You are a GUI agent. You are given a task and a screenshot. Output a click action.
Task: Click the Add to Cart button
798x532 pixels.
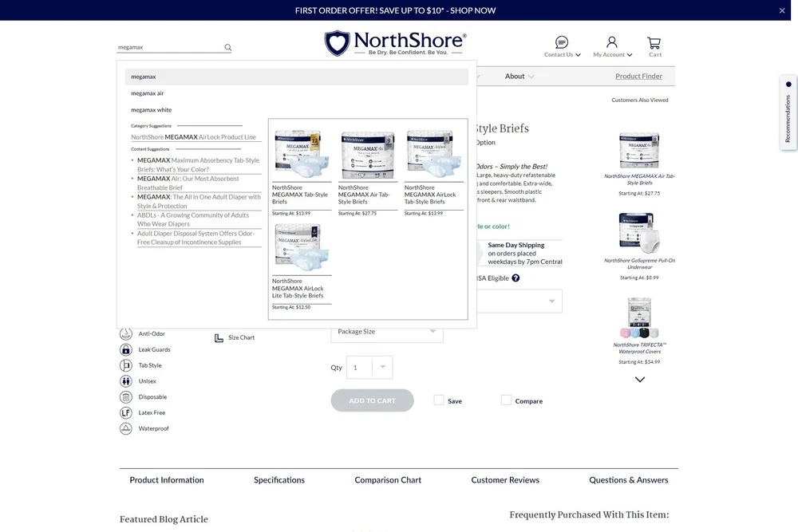coord(372,400)
